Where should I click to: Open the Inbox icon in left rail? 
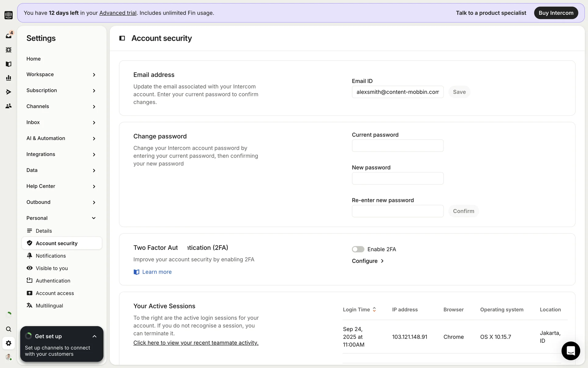pos(9,36)
